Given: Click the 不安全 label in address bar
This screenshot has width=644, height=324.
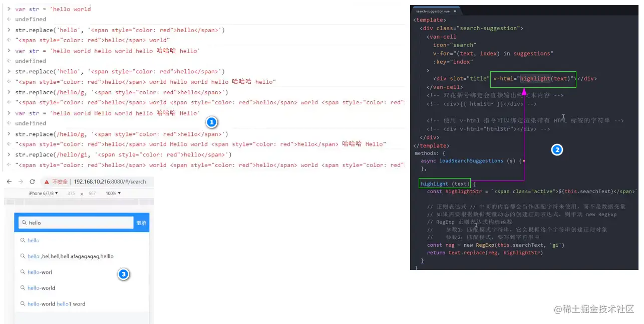Looking at the screenshot, I should [60, 182].
